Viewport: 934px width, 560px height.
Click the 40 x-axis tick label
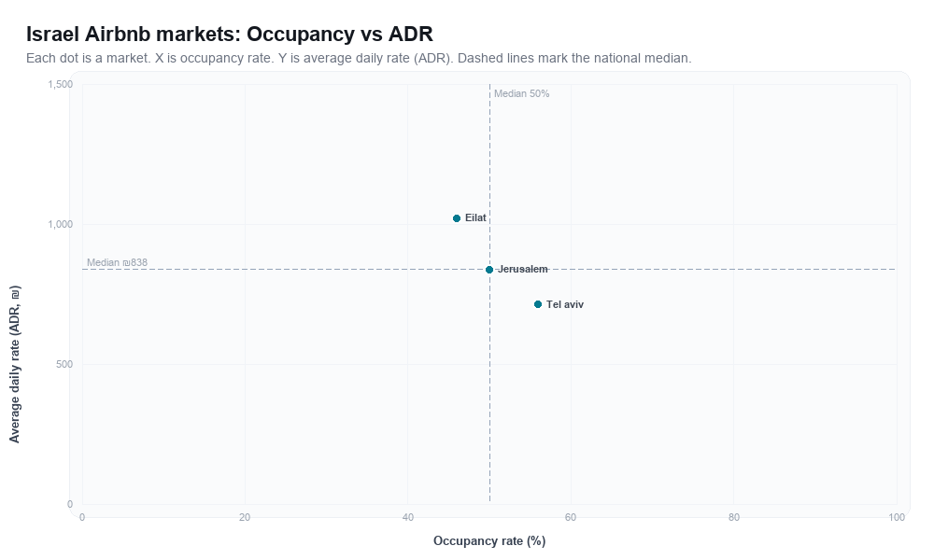pyautogui.click(x=408, y=518)
